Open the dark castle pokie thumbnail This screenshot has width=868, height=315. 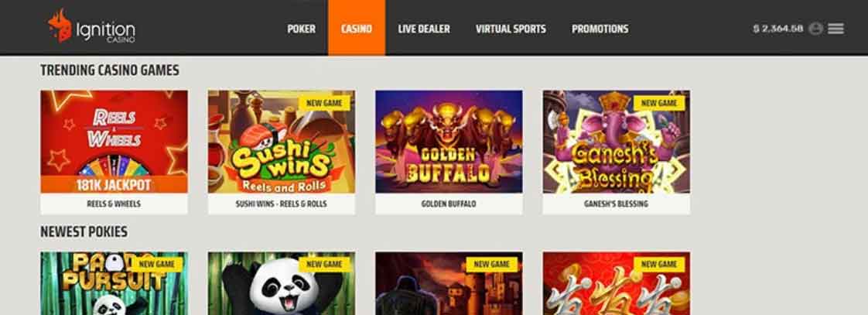point(449,283)
